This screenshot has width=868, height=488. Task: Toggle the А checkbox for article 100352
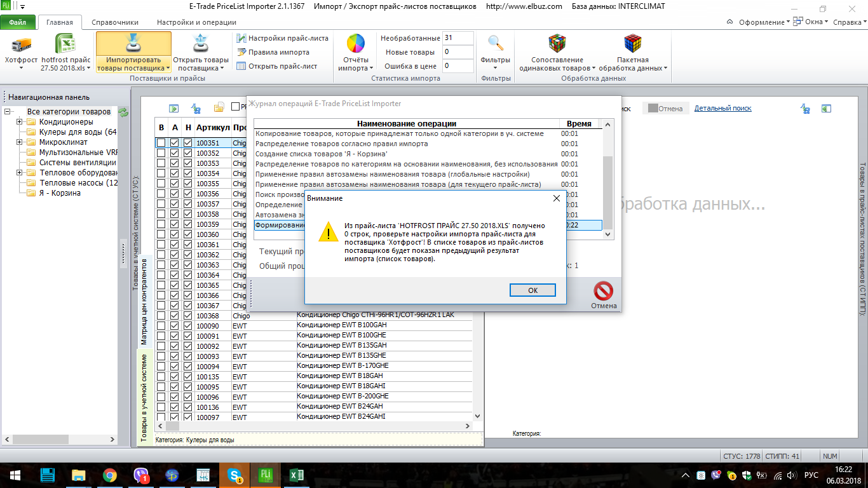[174, 153]
